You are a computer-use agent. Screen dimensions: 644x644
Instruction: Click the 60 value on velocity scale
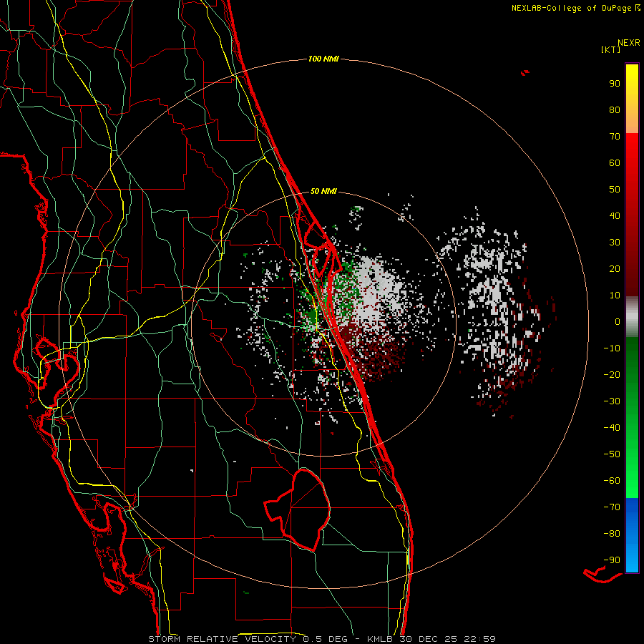[x=615, y=163]
